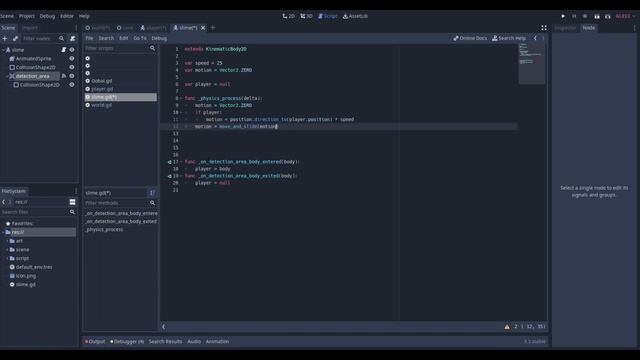Add a new node with the plus icon
This screenshot has height=360, width=640.
point(5,38)
